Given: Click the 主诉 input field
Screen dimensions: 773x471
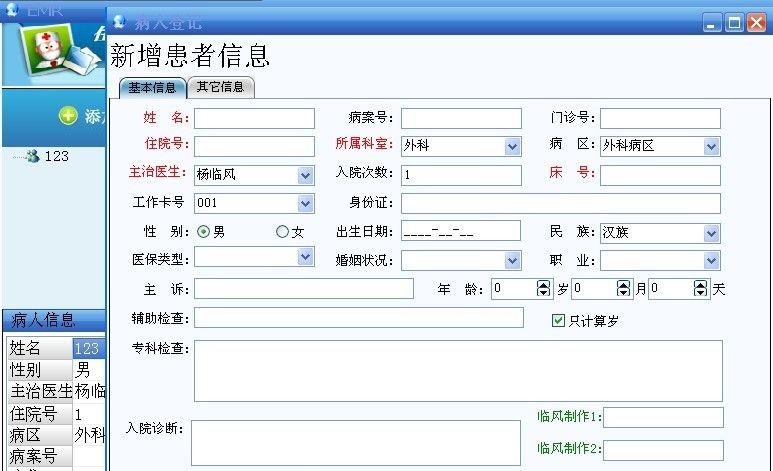Looking at the screenshot, I should tap(304, 289).
